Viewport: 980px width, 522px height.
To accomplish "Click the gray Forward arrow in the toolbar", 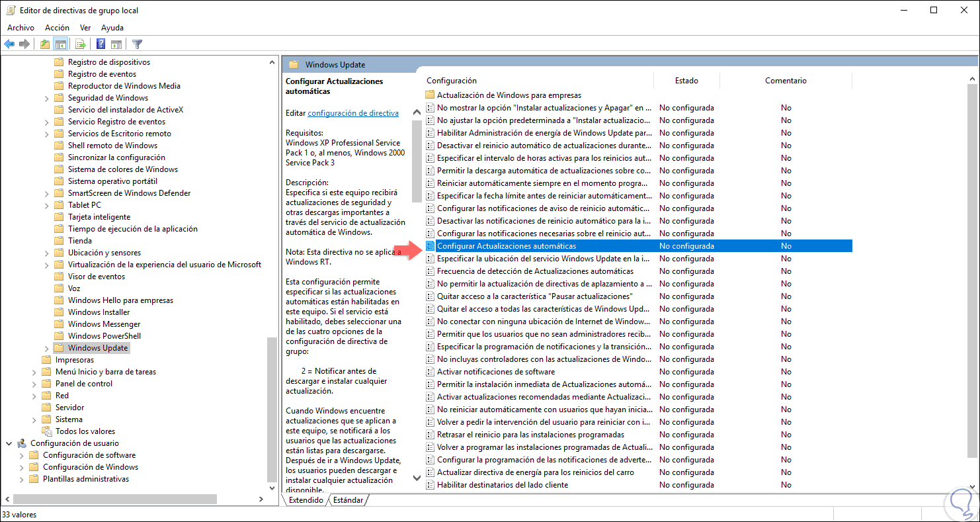I will point(24,44).
